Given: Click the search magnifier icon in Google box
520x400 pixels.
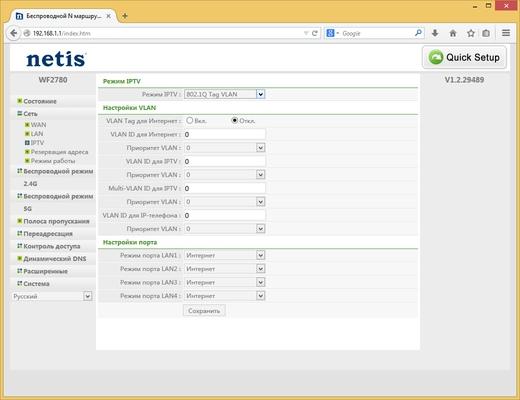Looking at the screenshot, I should (x=418, y=33).
